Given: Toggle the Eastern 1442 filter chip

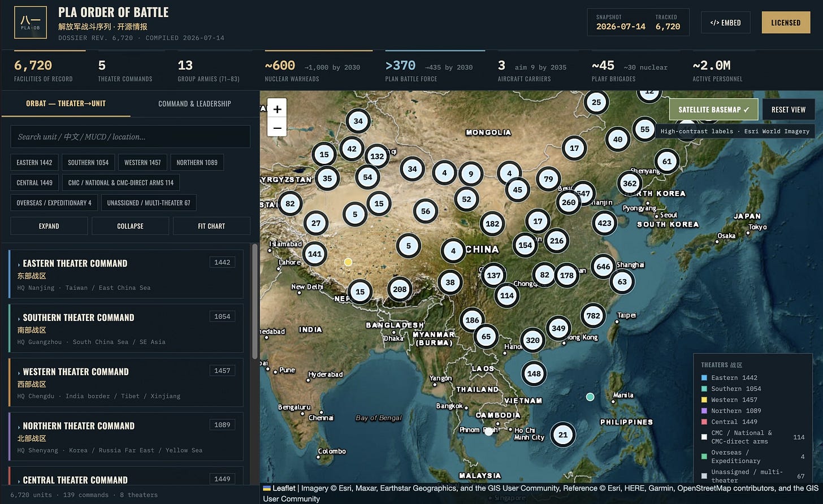Looking at the screenshot, I should 34,163.
